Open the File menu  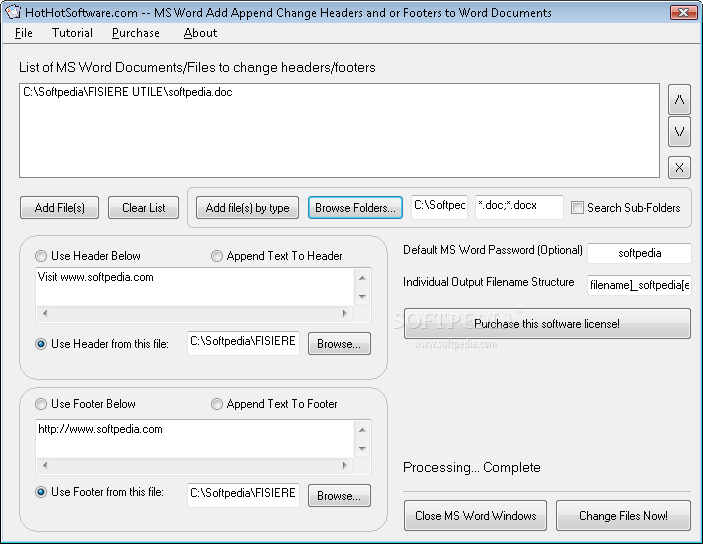tap(24, 33)
